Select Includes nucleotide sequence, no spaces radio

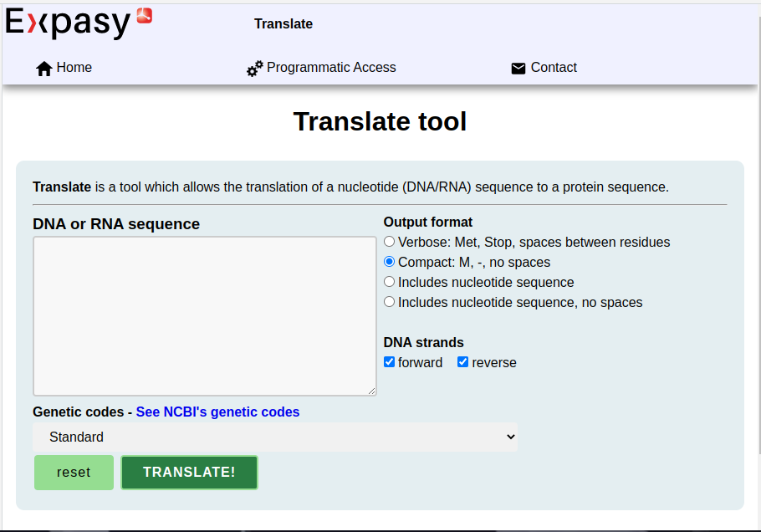pyautogui.click(x=389, y=302)
